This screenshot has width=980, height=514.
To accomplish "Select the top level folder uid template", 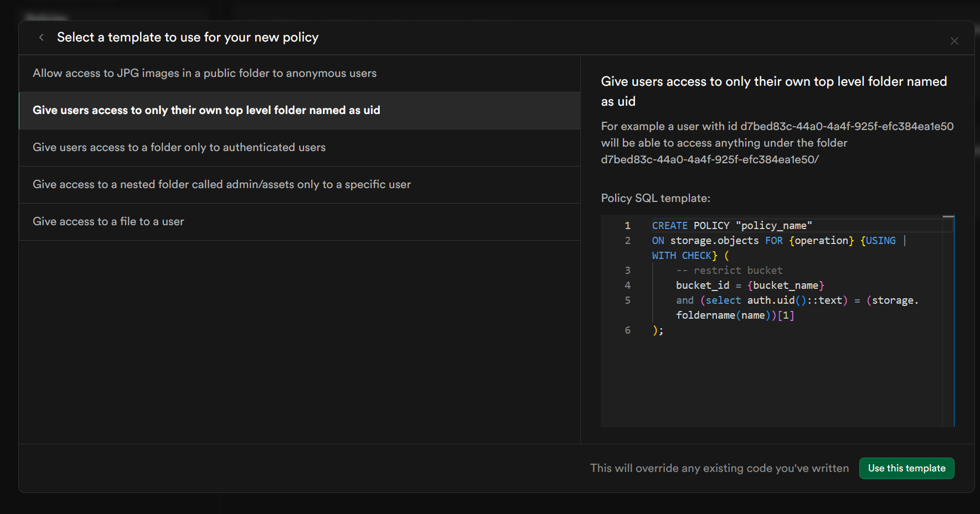I will pyautogui.click(x=206, y=111).
